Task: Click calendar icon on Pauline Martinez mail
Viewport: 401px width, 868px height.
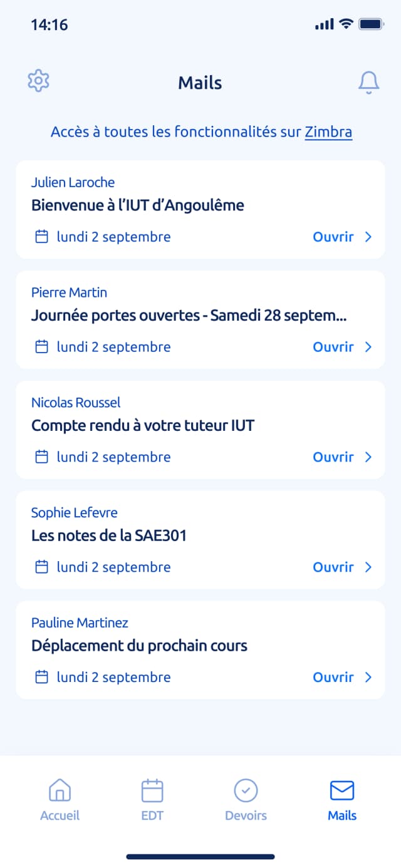Action: (x=41, y=677)
